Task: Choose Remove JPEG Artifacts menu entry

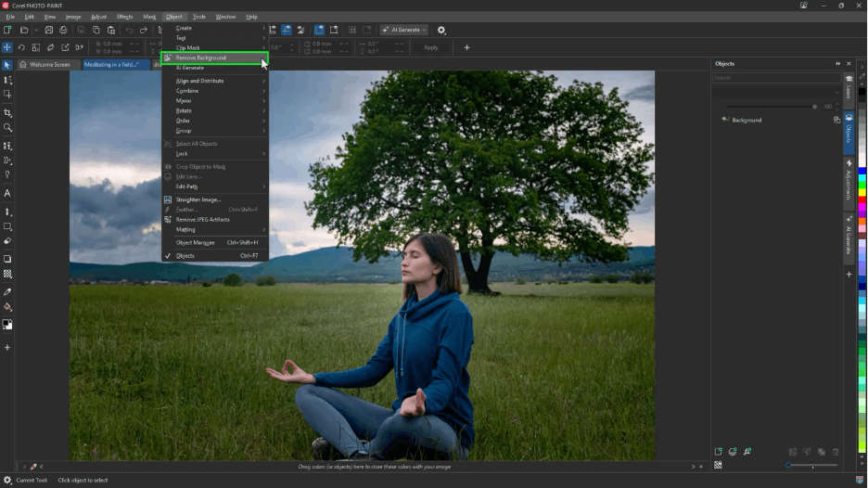Action: pyautogui.click(x=215, y=219)
